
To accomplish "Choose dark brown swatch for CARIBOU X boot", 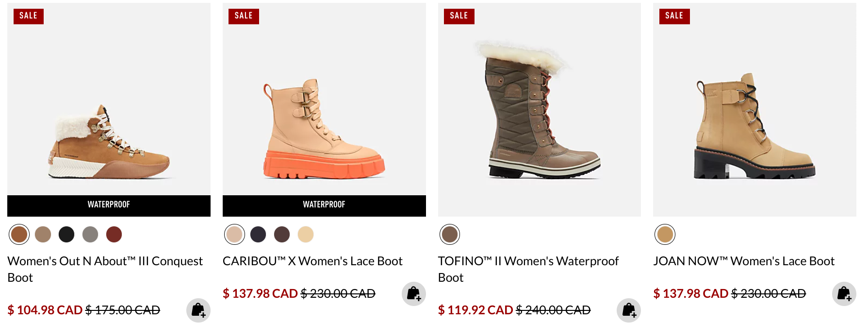I will [282, 234].
